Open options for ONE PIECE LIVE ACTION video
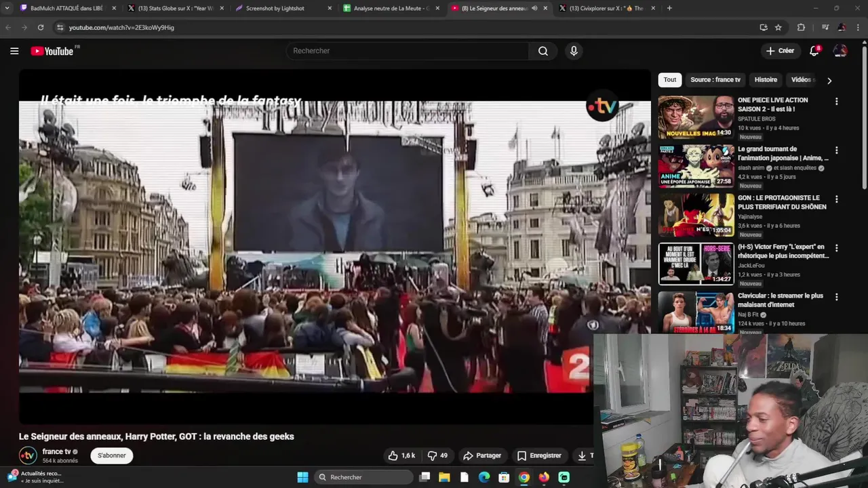The width and height of the screenshot is (868, 488). 836,101
